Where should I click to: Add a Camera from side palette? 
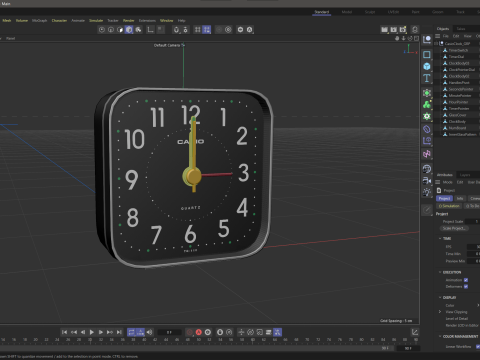click(427, 181)
